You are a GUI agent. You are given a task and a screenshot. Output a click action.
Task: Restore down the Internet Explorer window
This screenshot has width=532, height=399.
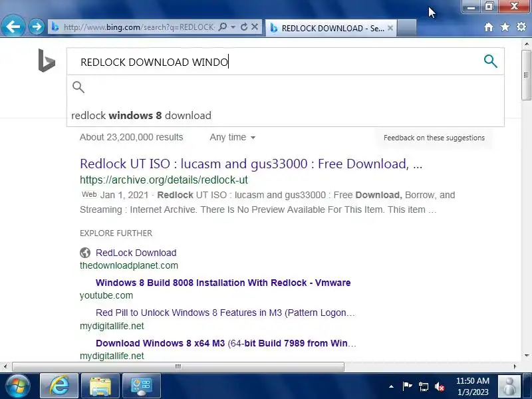pyautogui.click(x=489, y=7)
